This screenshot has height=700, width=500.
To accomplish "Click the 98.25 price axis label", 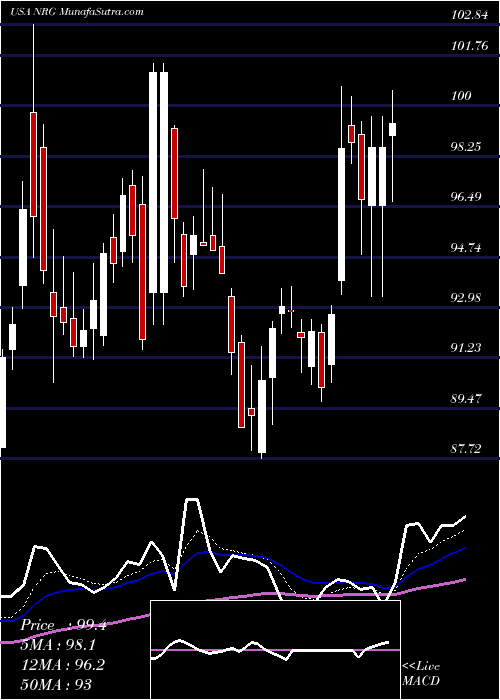I will (x=466, y=146).
